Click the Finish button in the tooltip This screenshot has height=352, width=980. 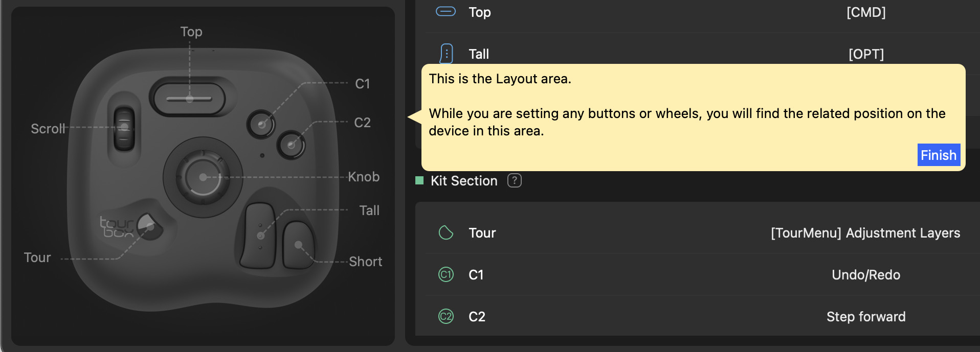pos(938,155)
